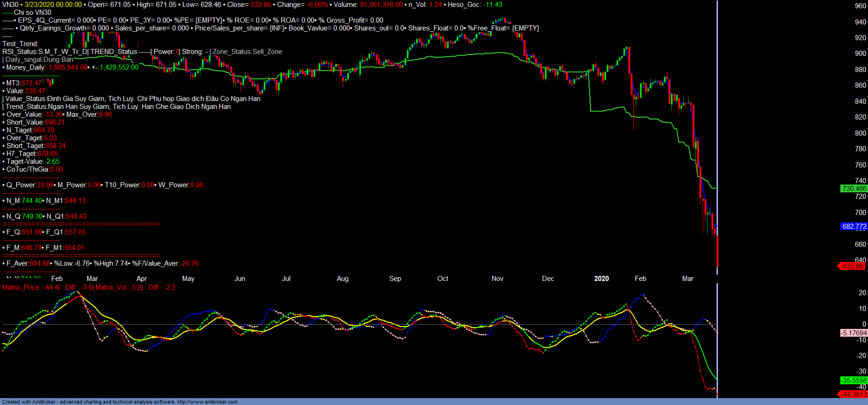This screenshot has height=405, width=868.
Task: Select the Apr label on time axis
Action: click(x=141, y=279)
